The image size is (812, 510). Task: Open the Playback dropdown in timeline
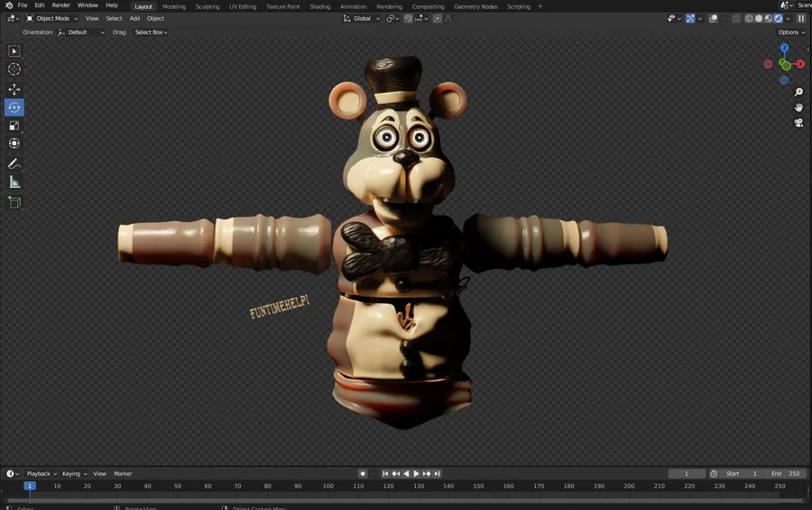coord(42,474)
